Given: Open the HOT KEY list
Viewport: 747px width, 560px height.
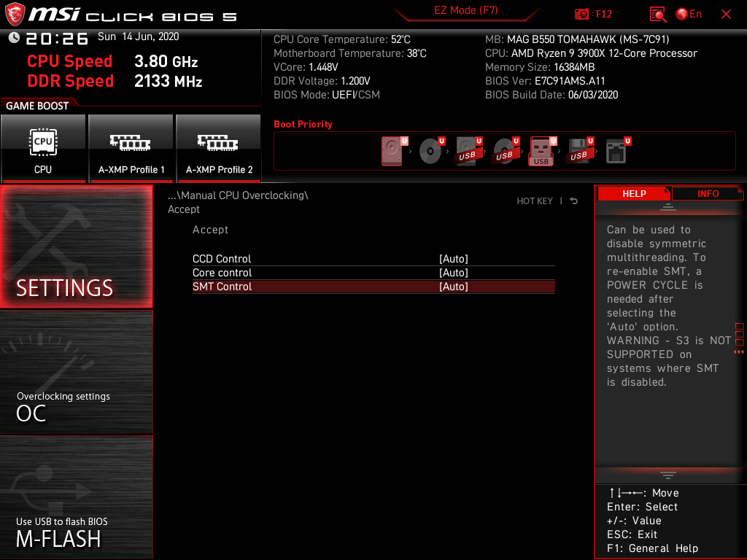Looking at the screenshot, I should [535, 201].
